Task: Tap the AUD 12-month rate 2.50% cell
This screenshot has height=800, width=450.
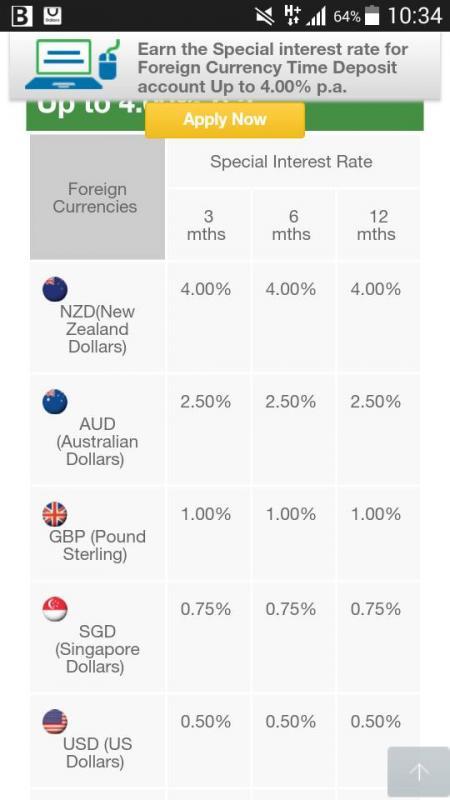Action: tap(377, 430)
